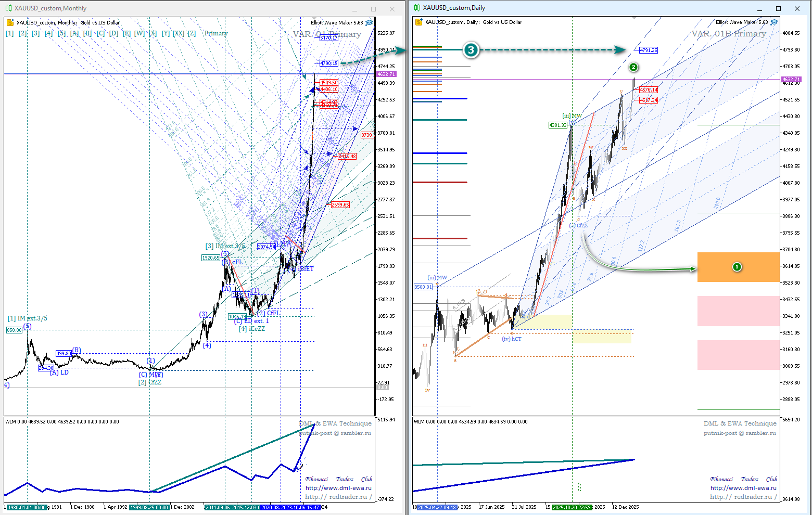This screenshot has height=515, width=812.
Task: Click the graduation cap icon in Daily chart
Action: 774,22
